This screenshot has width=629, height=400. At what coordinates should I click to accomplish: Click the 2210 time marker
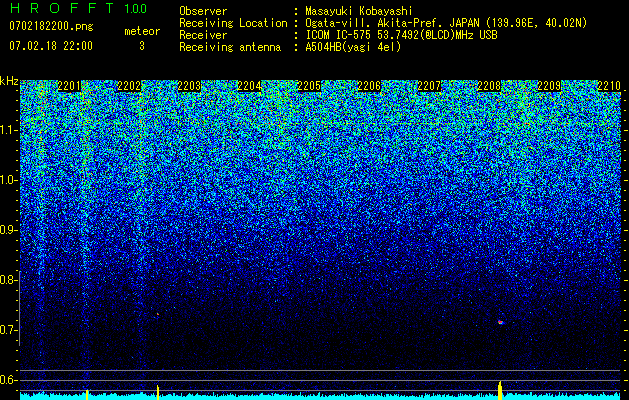[609, 86]
